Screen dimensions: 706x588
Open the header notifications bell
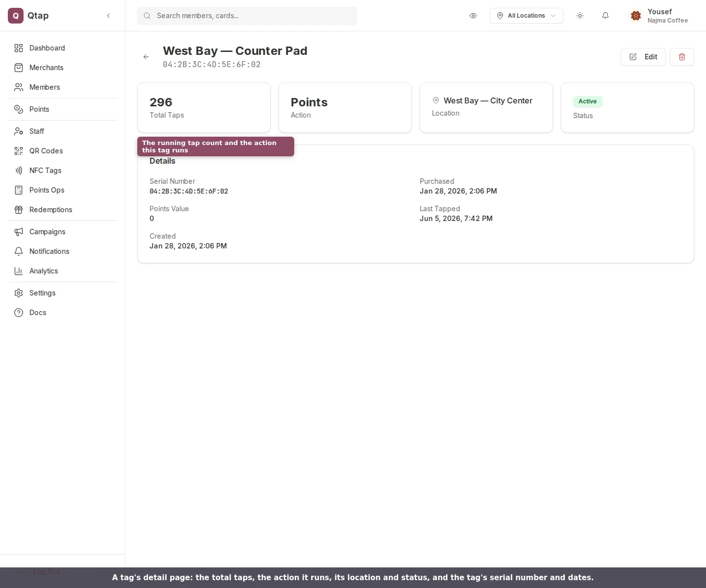pyautogui.click(x=605, y=16)
